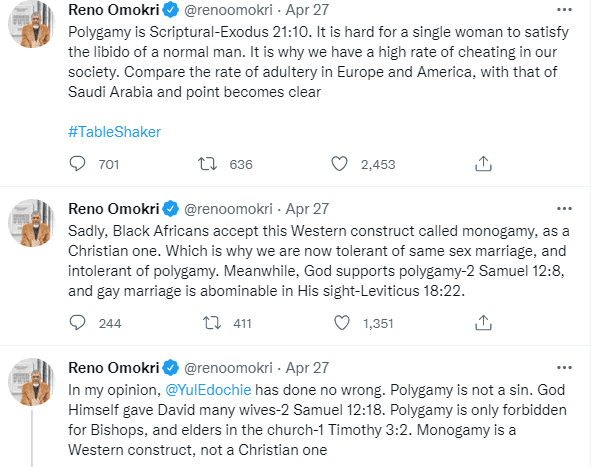Open the @YulEdochie mention
The height and width of the screenshot is (467, 594).
coord(208,390)
